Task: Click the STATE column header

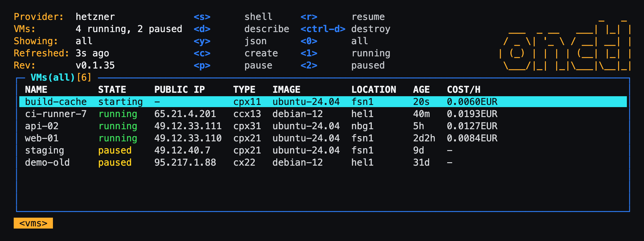Action: click(x=112, y=90)
